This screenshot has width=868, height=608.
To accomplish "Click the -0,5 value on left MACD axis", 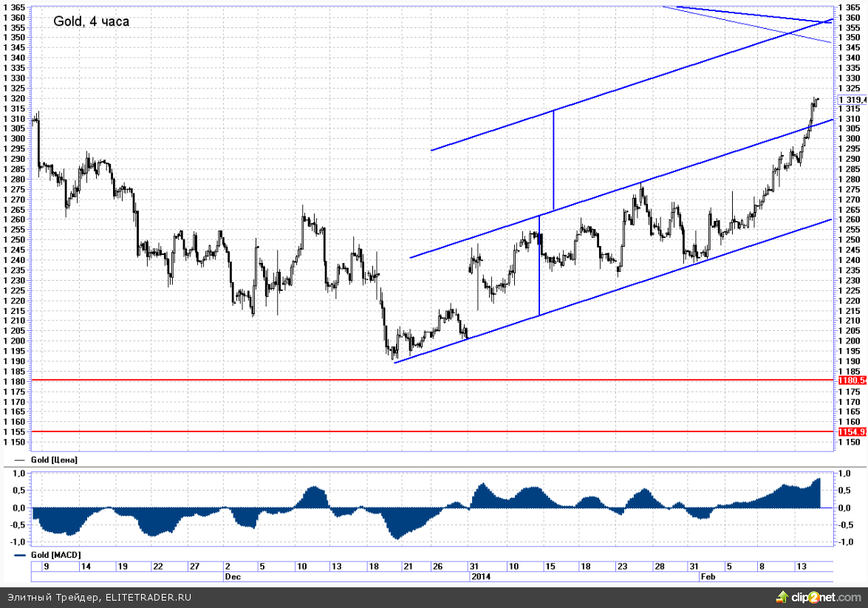I will (x=18, y=525).
